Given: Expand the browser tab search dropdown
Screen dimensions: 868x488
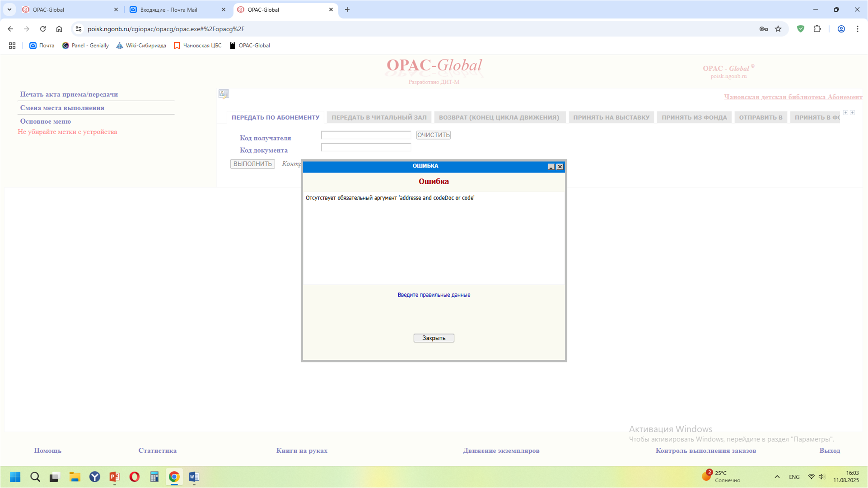Looking at the screenshot, I should click(x=9, y=9).
